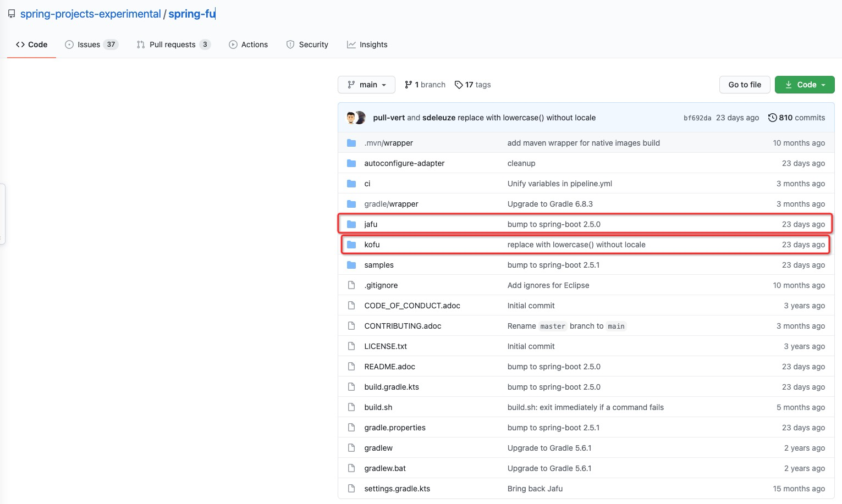
Task: Open the gradlew.bat file
Action: (385, 468)
